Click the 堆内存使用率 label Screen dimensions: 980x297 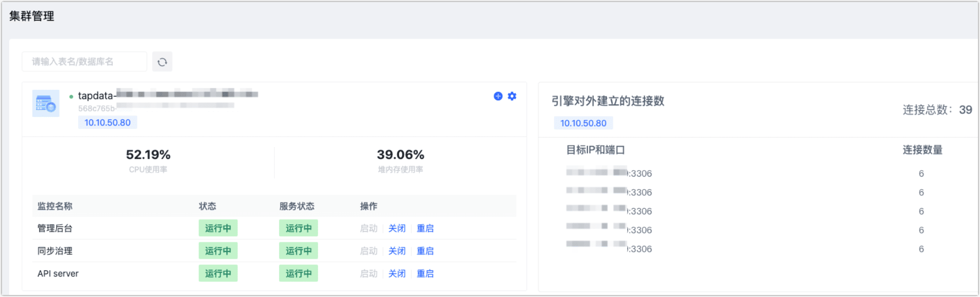[401, 170]
